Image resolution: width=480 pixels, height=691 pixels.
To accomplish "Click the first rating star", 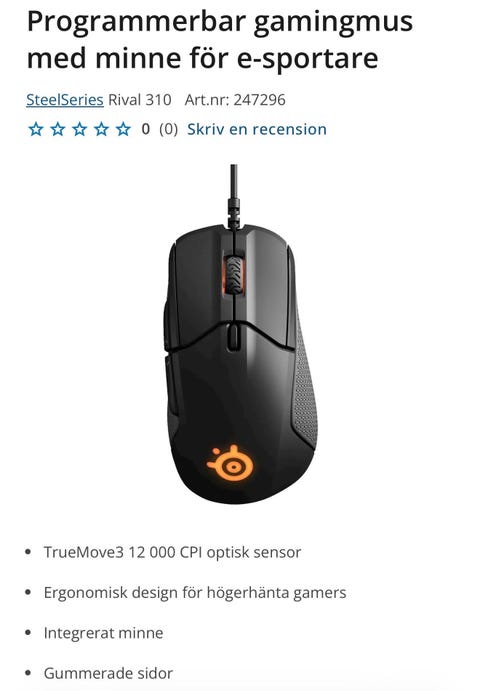I will (36, 130).
